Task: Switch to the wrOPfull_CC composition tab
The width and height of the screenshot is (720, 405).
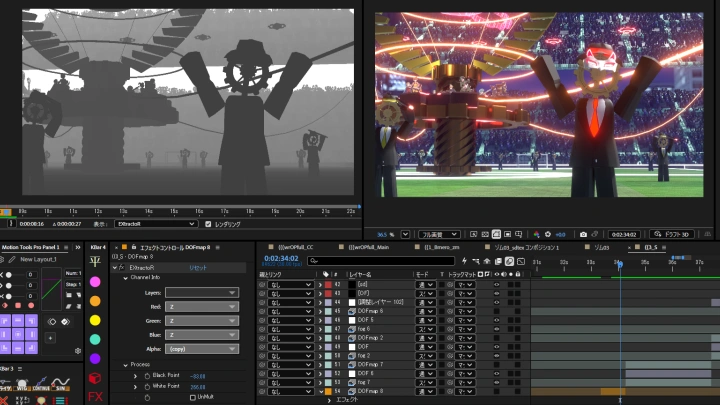Action: click(x=296, y=248)
